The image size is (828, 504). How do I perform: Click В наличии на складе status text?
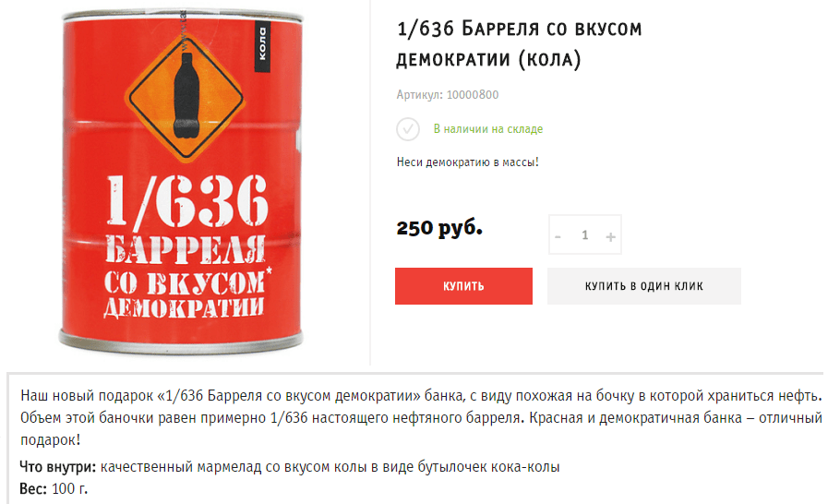tap(488, 129)
